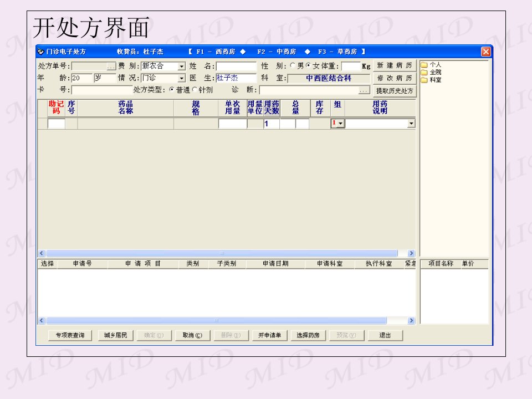The image size is (532, 399).
Task: Close the 门诊电子处方 window
Action: 486,52
